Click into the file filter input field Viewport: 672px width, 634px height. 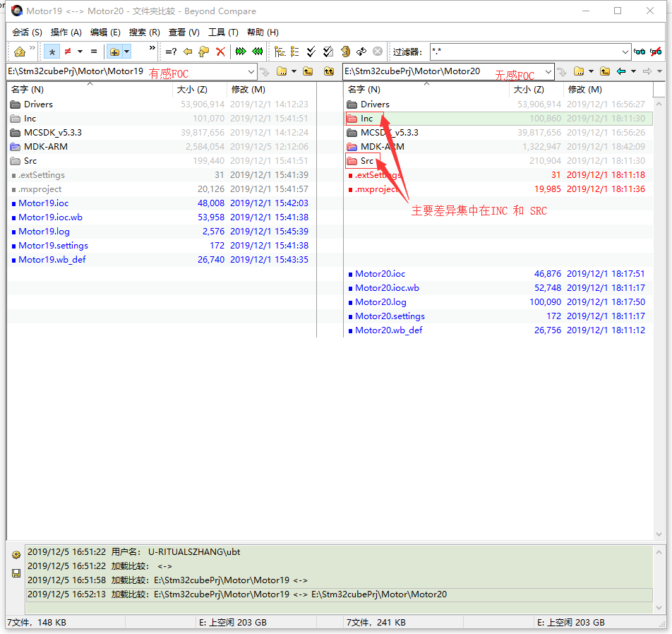tap(525, 52)
